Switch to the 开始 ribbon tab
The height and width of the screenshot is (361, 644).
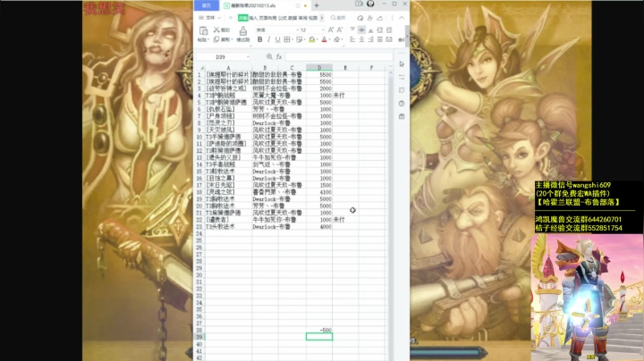[x=242, y=18]
